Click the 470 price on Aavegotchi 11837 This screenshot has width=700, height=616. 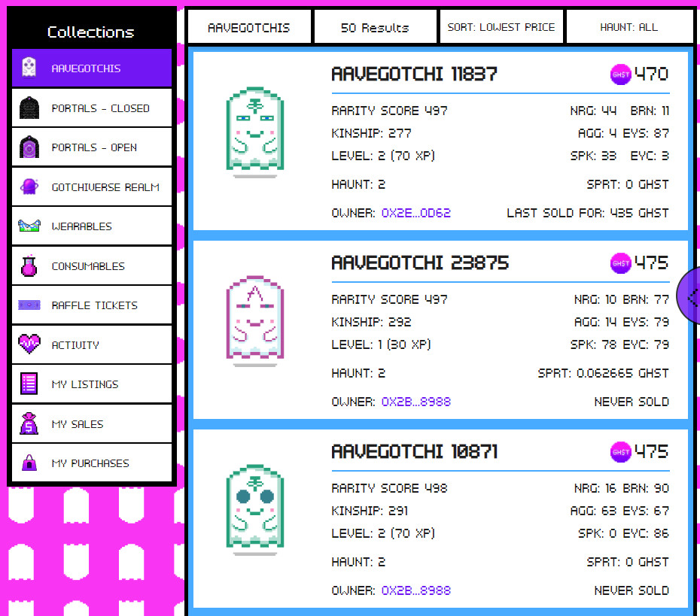(x=651, y=74)
